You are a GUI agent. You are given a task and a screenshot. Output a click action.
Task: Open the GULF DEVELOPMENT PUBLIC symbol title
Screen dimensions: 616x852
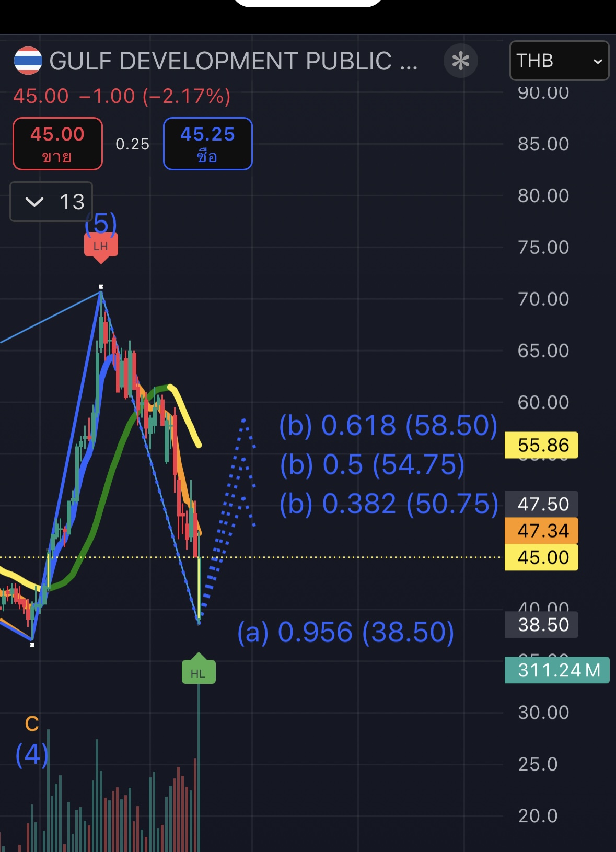[x=234, y=61]
